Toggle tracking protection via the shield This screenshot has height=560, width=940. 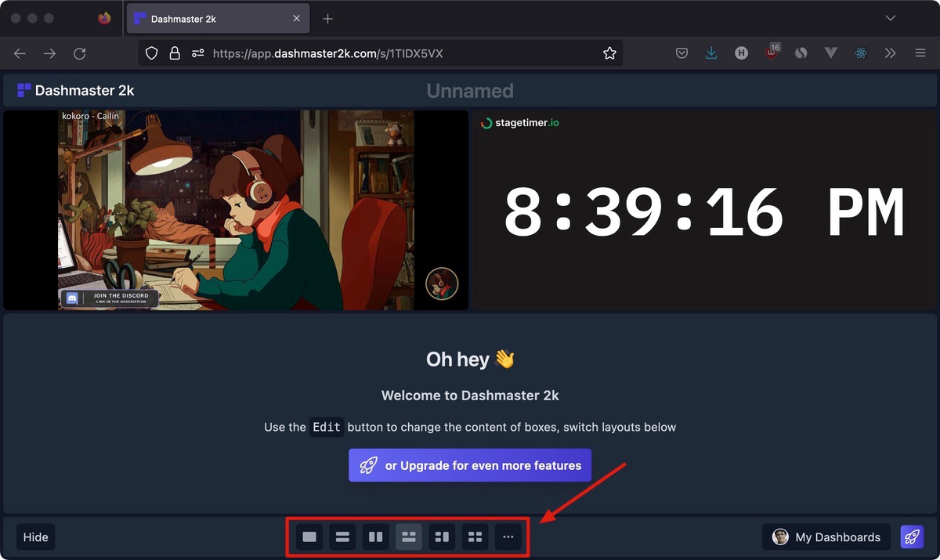pyautogui.click(x=151, y=53)
